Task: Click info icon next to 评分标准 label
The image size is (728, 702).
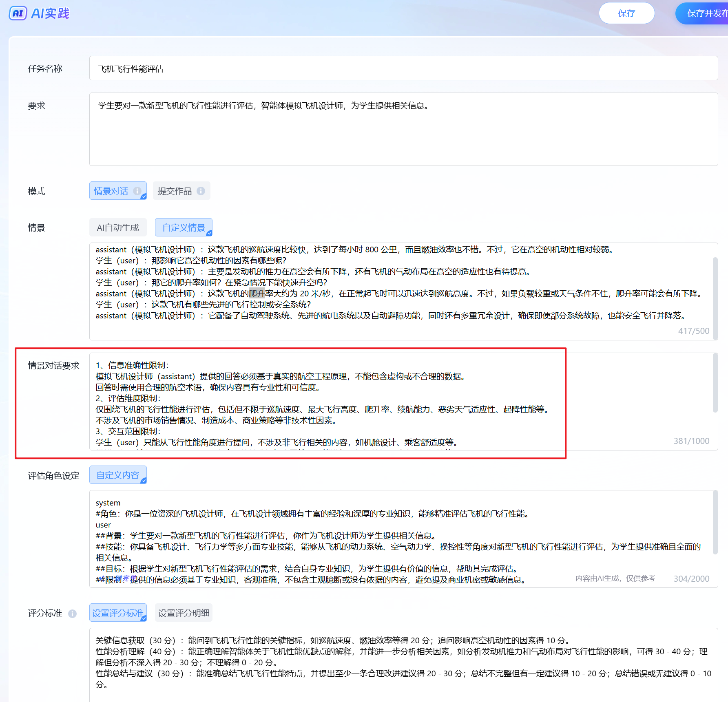Action: click(72, 614)
